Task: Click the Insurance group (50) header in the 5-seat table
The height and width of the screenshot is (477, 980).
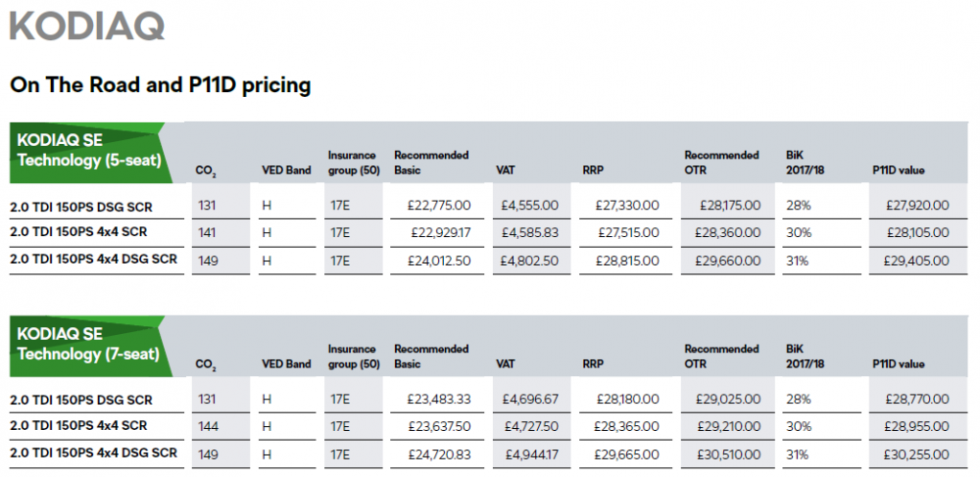Action: point(354,163)
